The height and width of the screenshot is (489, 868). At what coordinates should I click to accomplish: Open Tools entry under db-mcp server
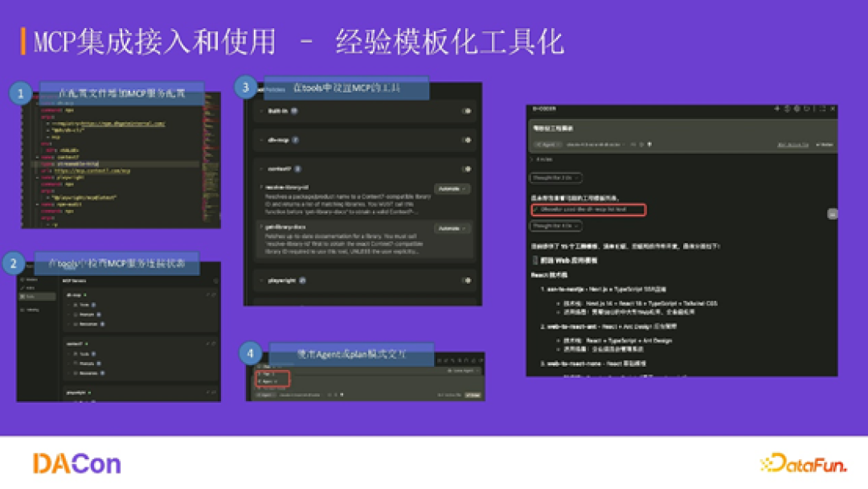[x=84, y=305]
